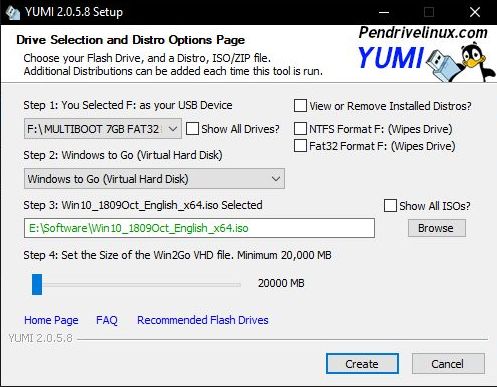The height and width of the screenshot is (387, 497).
Task: Tick View or Remove Installed Distros checkbox
Action: click(x=300, y=106)
